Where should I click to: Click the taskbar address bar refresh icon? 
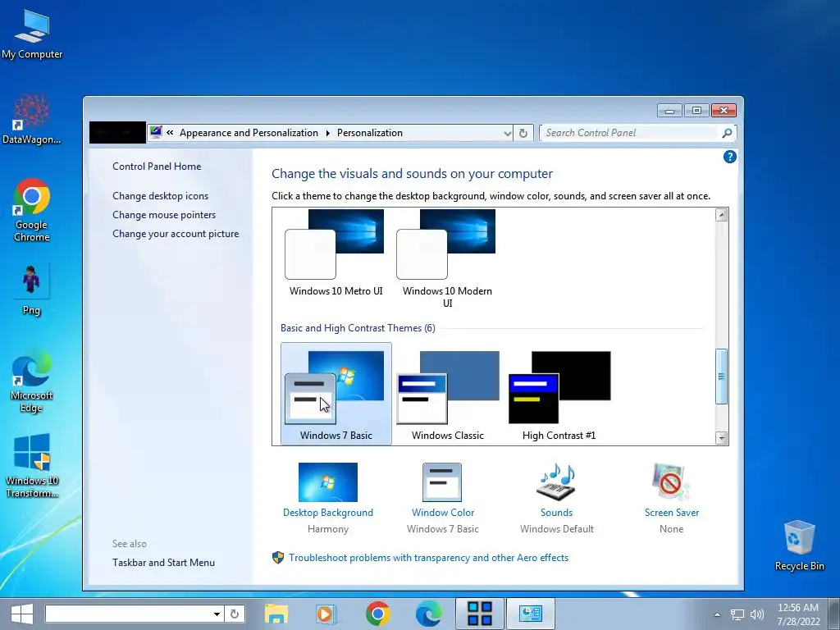point(234,614)
